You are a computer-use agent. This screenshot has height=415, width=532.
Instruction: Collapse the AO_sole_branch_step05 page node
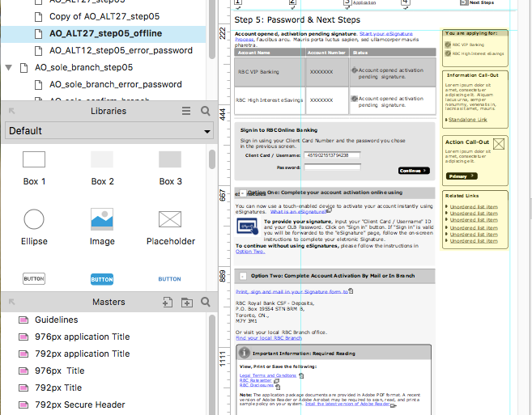(x=9, y=67)
